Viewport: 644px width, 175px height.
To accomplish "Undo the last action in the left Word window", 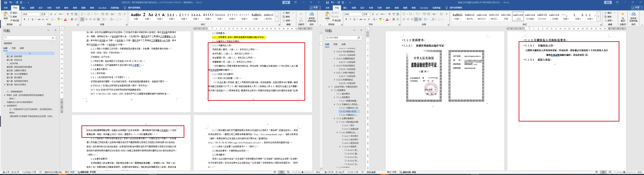I will click(11, 3).
